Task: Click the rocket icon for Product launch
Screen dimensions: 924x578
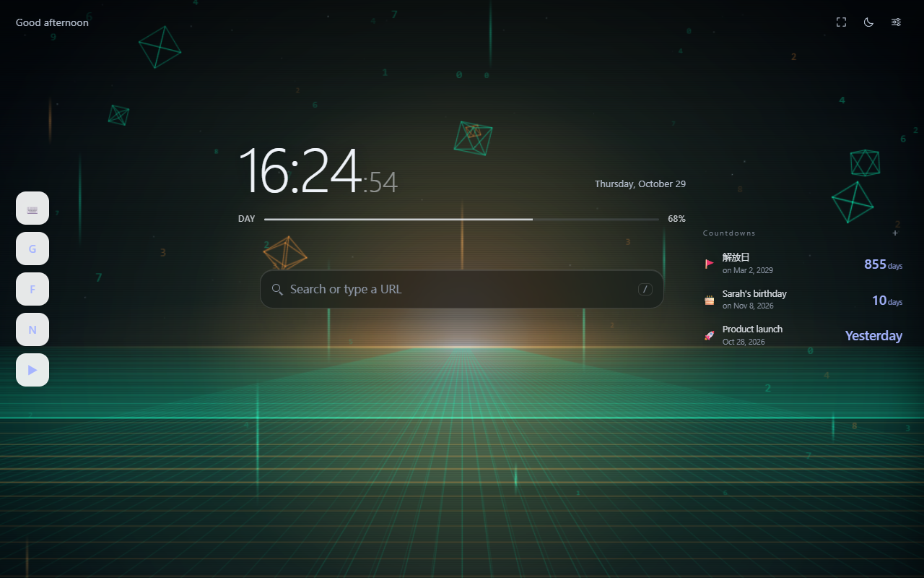Action: pyautogui.click(x=710, y=335)
